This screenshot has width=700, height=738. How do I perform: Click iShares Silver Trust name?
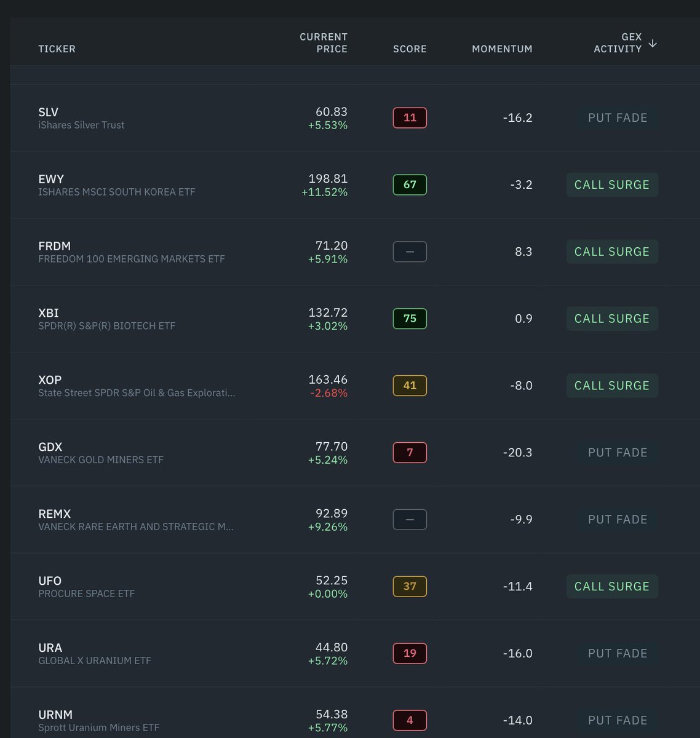pos(81,125)
